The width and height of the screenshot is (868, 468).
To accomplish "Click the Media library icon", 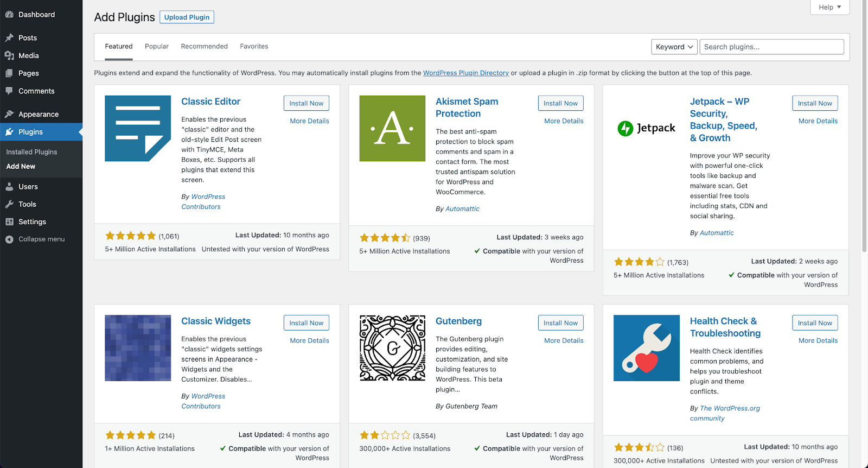I will 9,55.
